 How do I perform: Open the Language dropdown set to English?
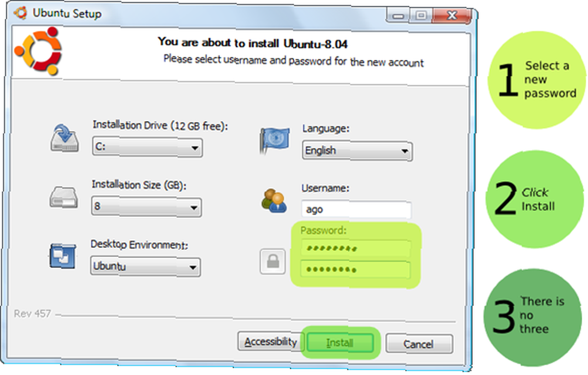pyautogui.click(x=358, y=151)
